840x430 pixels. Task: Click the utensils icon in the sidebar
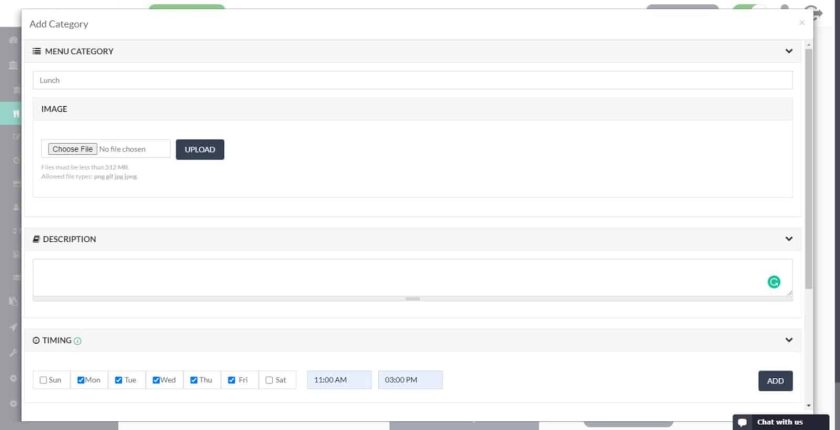coord(16,114)
